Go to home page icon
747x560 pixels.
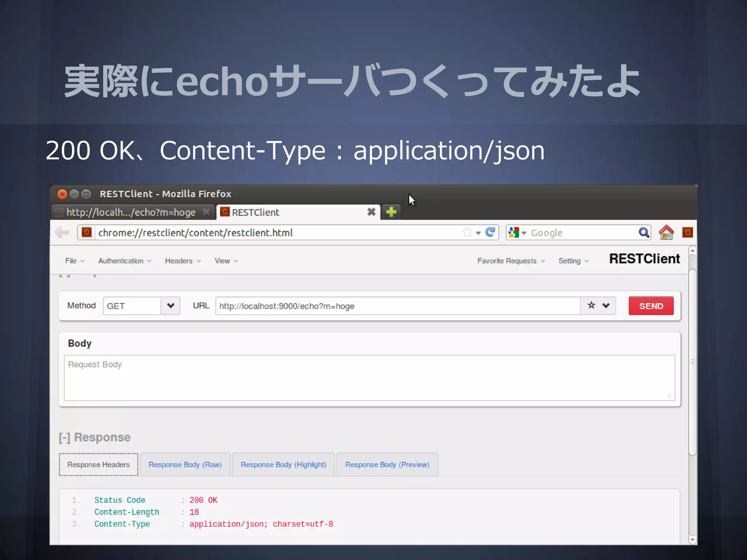pos(666,232)
